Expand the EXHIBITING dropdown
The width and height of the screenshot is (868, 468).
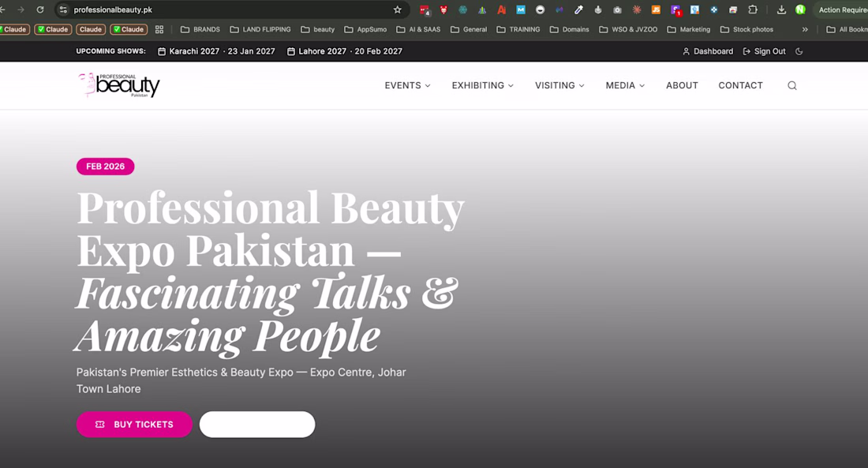pos(483,85)
